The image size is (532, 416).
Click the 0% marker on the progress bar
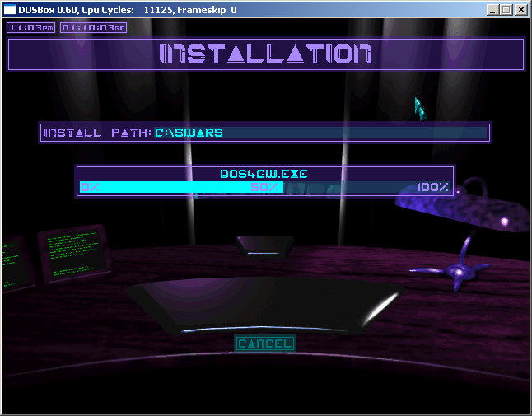pos(90,187)
